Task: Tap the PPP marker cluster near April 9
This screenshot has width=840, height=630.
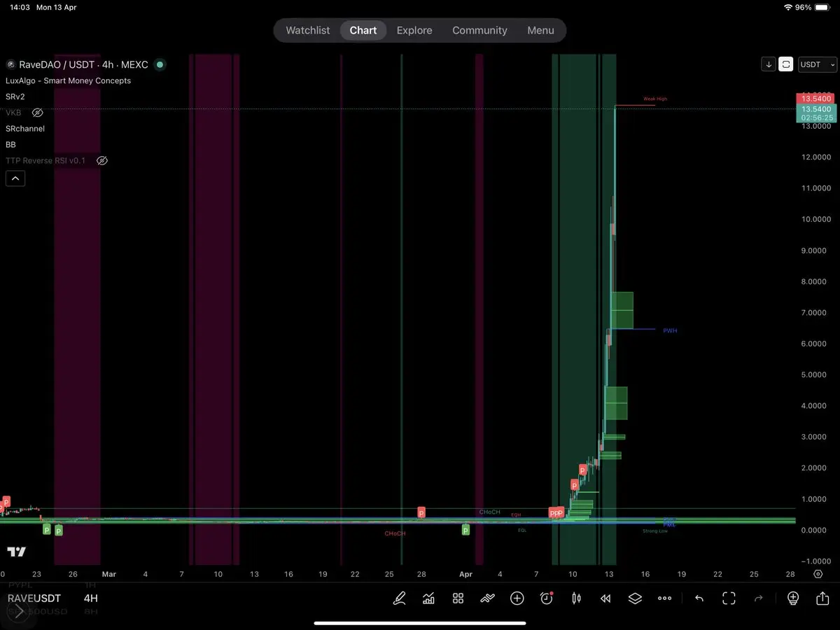Action: (556, 513)
